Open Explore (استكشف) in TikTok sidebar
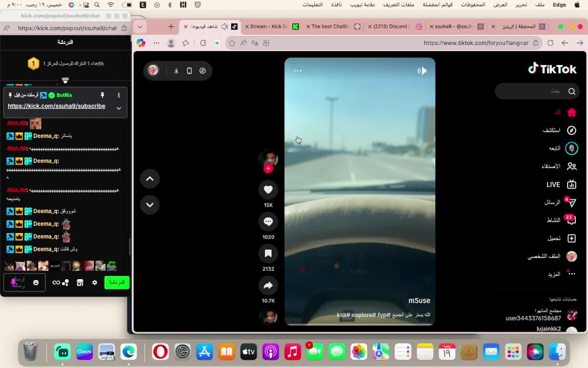This screenshot has width=588, height=368. (559, 130)
